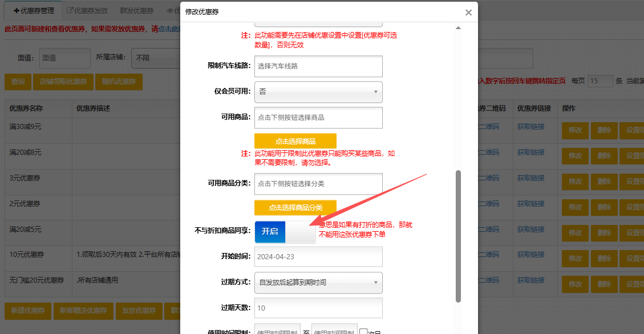Close the 修改优惠券 dialog with X
This screenshot has height=334, width=644.
468,13
